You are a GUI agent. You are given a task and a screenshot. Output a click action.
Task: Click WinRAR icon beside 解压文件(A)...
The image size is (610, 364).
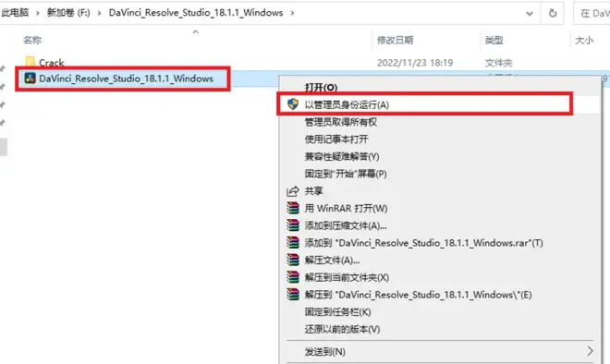coord(293,260)
